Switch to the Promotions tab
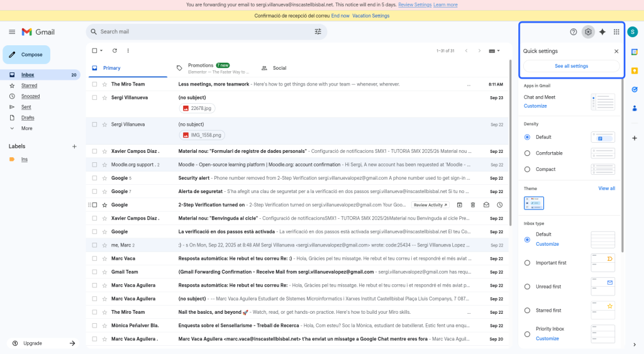 point(201,68)
